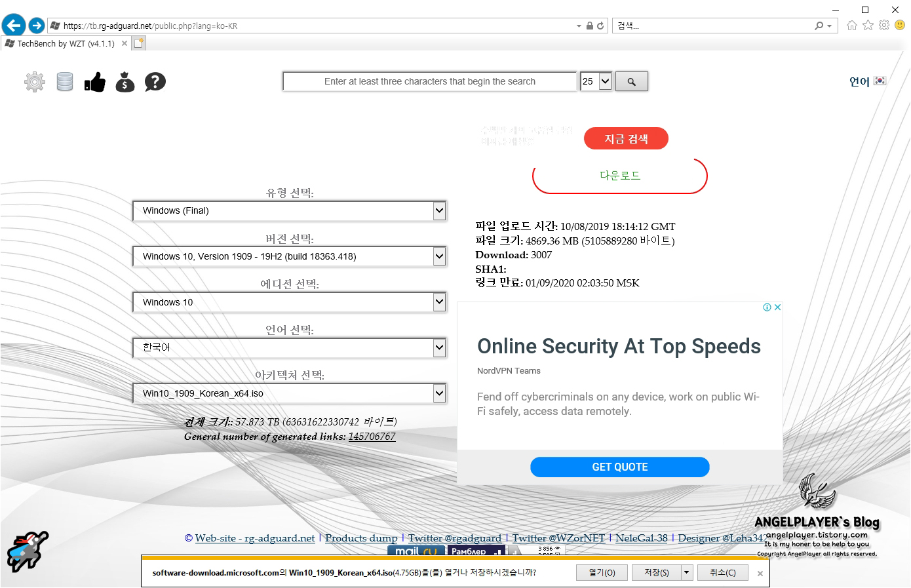Expand the address bar history dropdown arrow
The width and height of the screenshot is (911, 588).
point(579,26)
